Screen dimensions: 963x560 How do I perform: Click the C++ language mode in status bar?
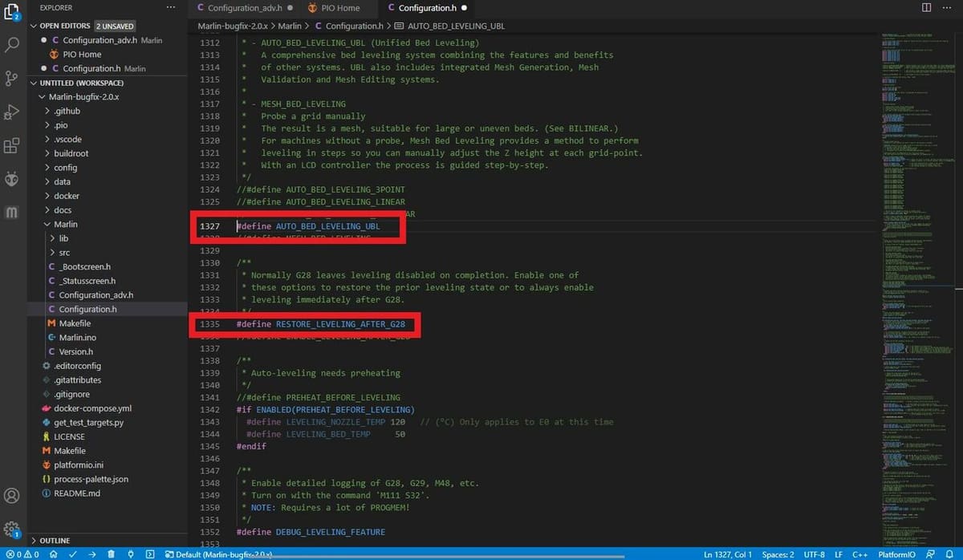coord(859,554)
